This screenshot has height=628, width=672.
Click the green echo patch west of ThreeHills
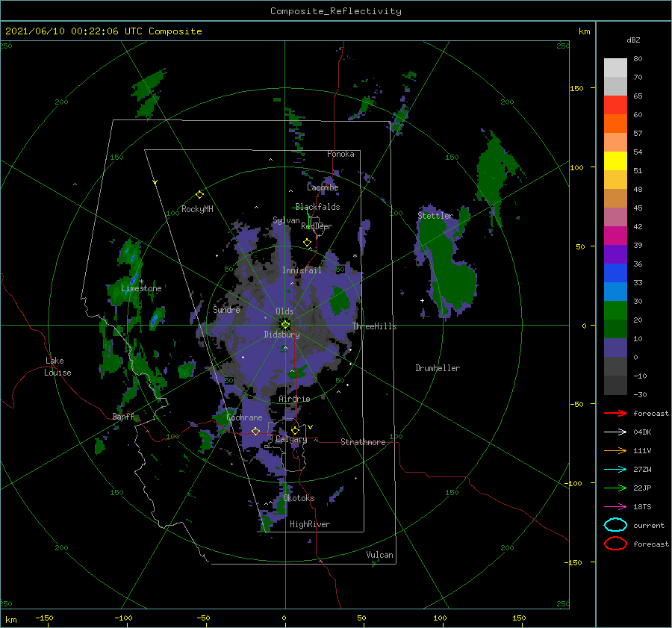[x=340, y=300]
